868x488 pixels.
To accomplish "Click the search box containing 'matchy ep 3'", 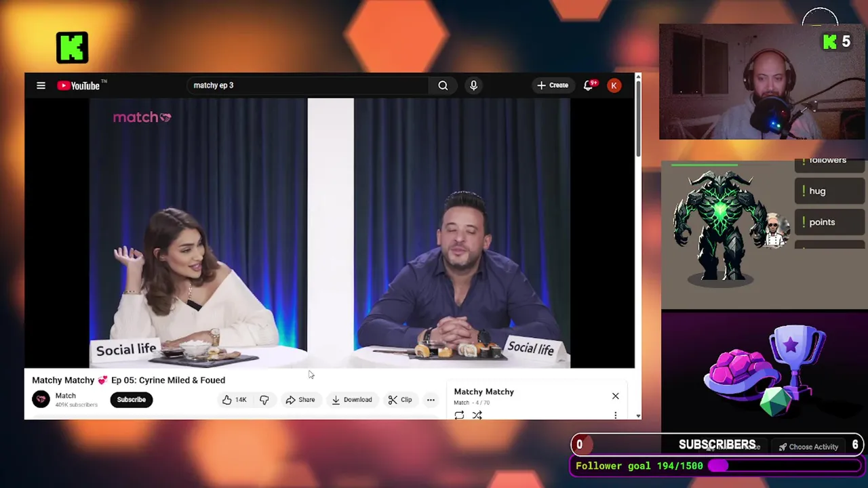I will [x=309, y=85].
